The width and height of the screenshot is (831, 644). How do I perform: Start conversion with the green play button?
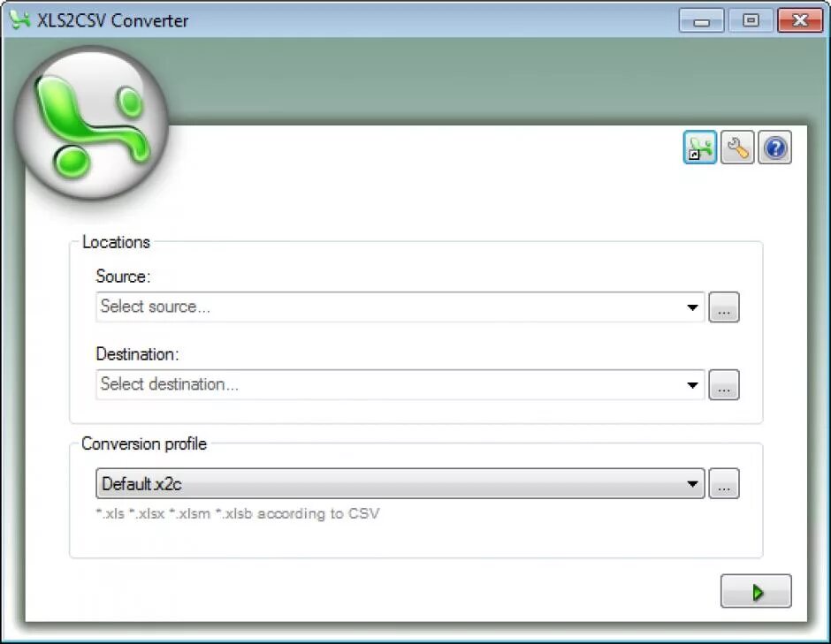pos(756,591)
